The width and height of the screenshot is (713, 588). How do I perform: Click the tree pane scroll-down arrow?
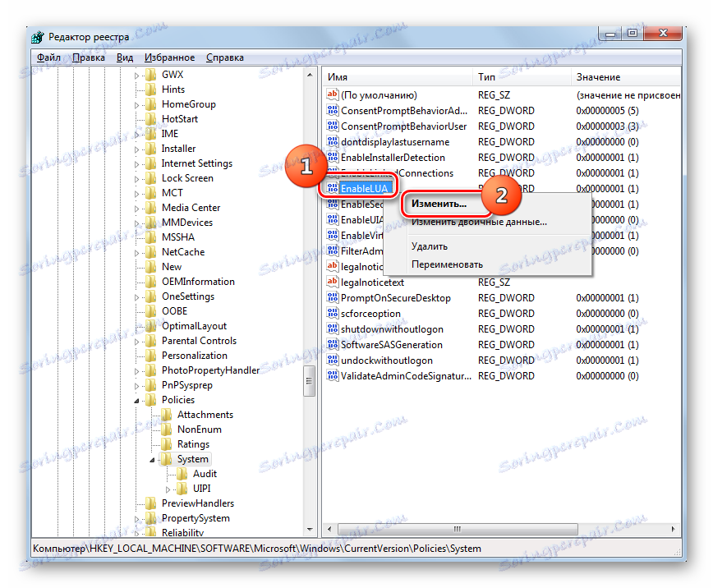pyautogui.click(x=310, y=530)
